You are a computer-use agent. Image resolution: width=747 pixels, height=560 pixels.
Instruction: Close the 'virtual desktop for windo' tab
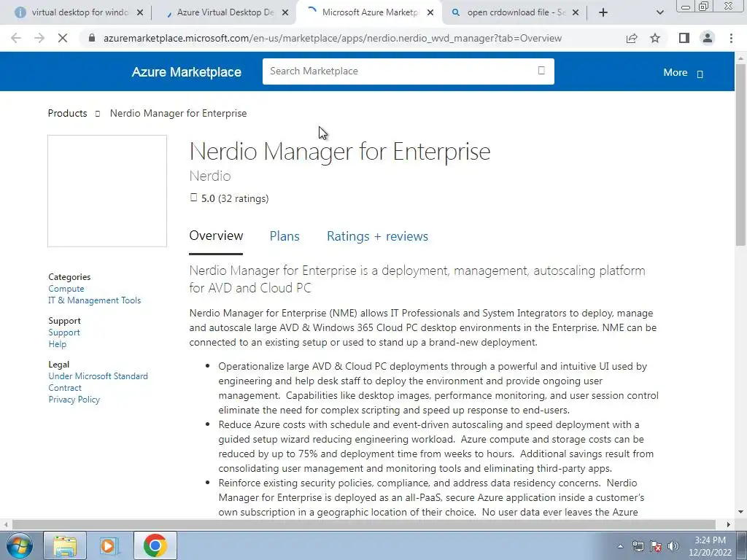point(140,13)
